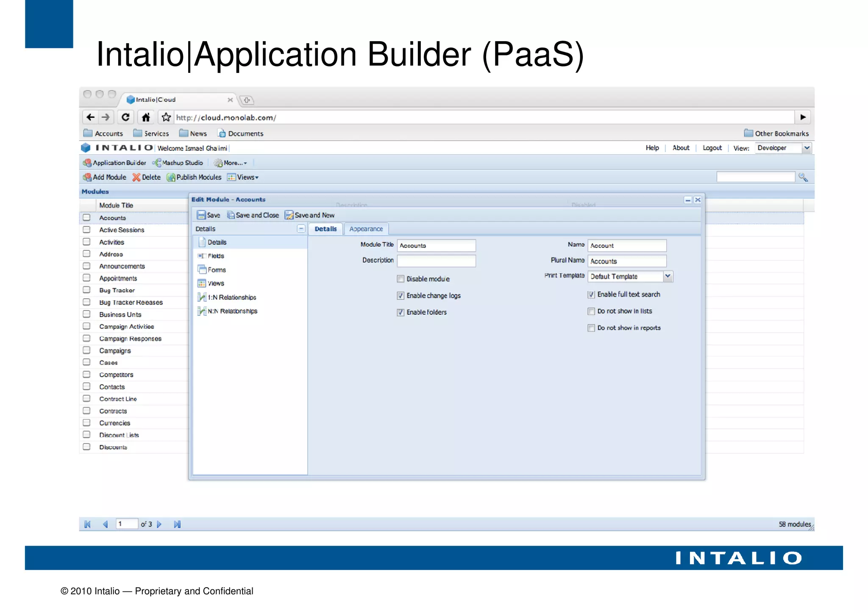
Task: Click Save and Close button
Action: (253, 215)
